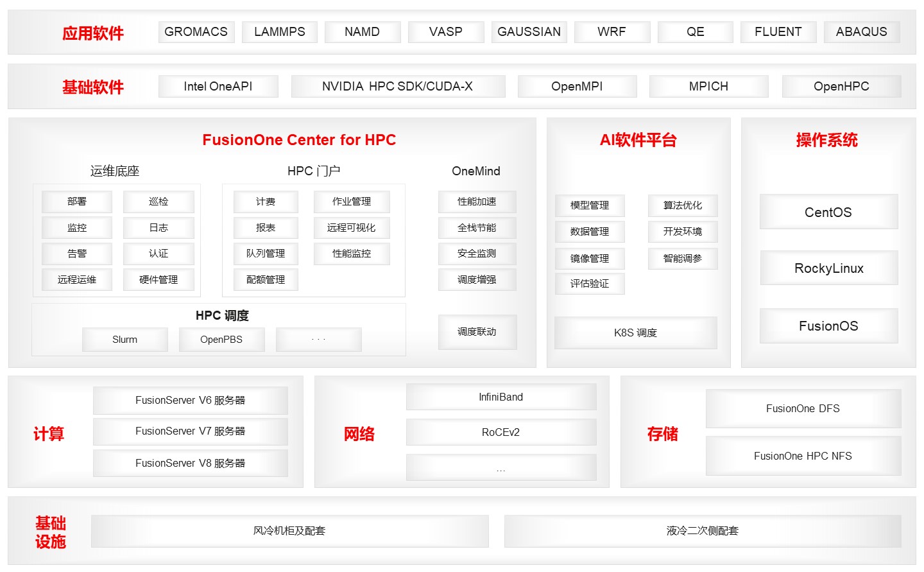
Task: Select the 硬件管理 box
Action: 158,280
